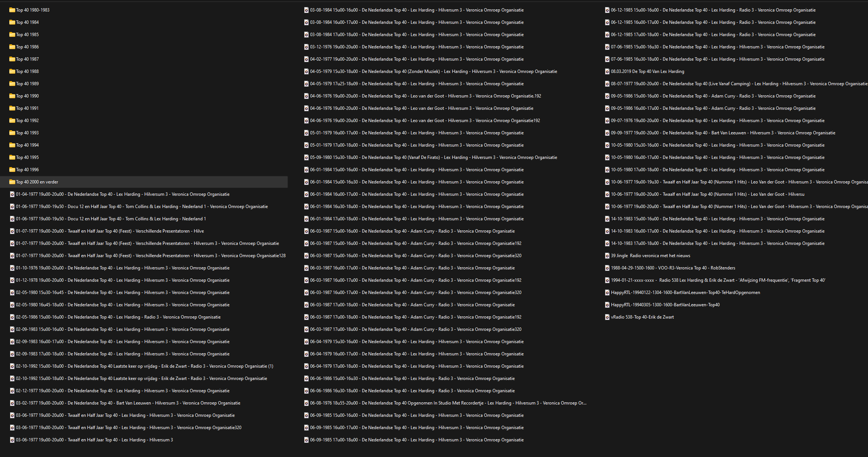Click the Top 40 1980-1983 folder icon

(12, 10)
